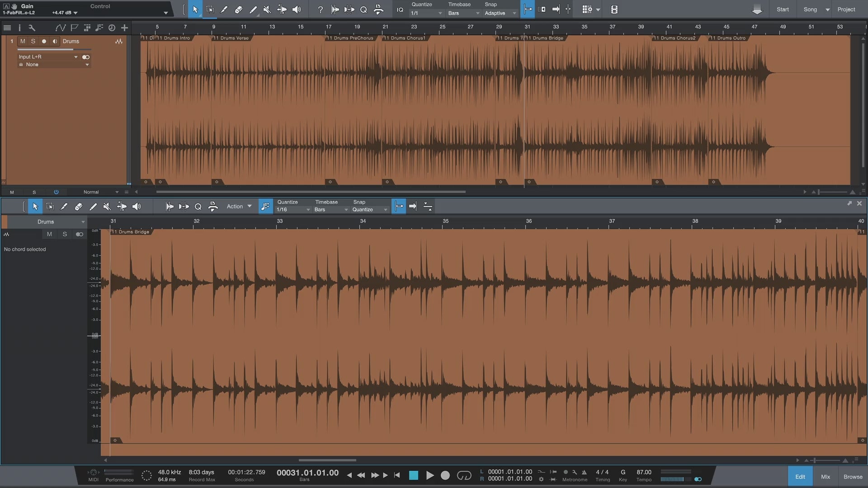Click the wrench options icon in track header
The height and width of the screenshot is (488, 868).
point(32,28)
